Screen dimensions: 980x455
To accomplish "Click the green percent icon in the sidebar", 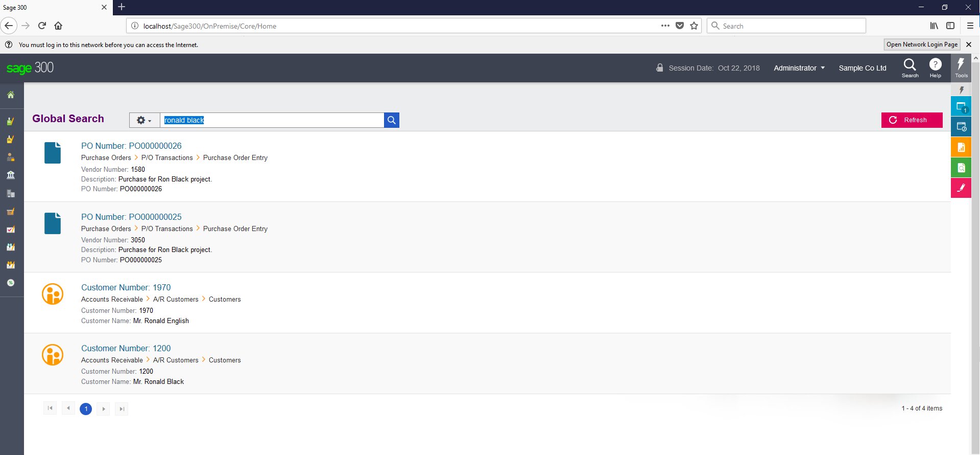I will [11, 283].
